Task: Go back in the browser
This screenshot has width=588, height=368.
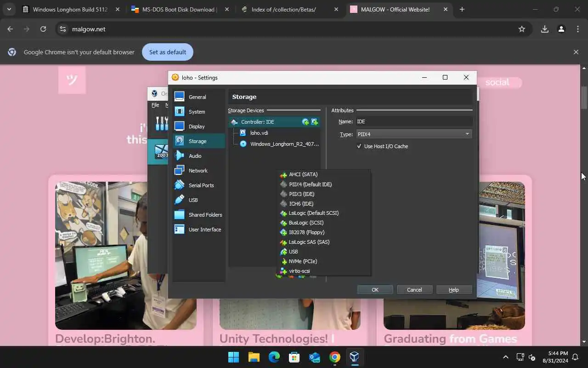Action: click(x=10, y=29)
